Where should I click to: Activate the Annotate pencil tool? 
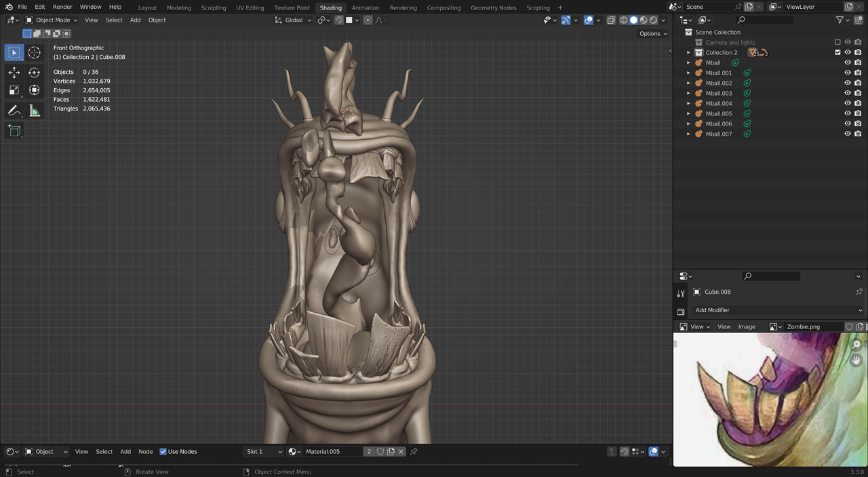[x=14, y=111]
